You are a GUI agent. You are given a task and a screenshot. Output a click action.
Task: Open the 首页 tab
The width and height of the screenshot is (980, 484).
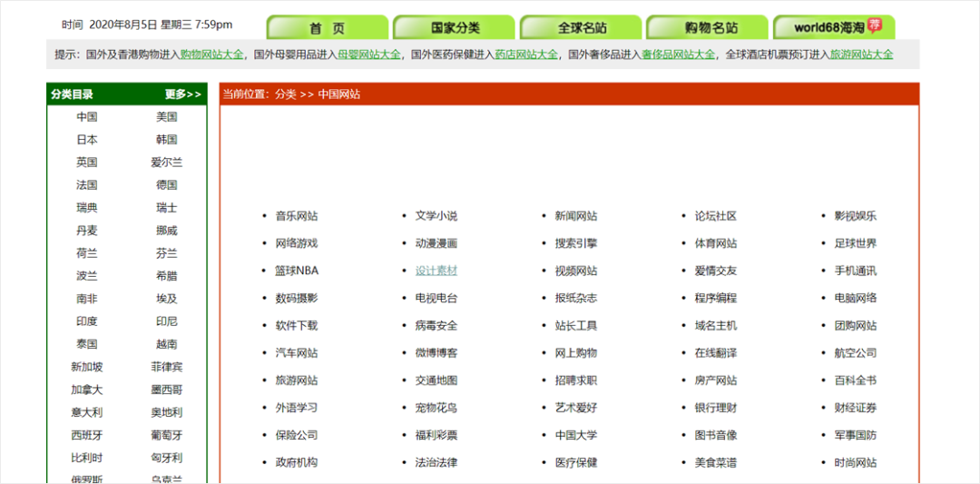point(328,27)
